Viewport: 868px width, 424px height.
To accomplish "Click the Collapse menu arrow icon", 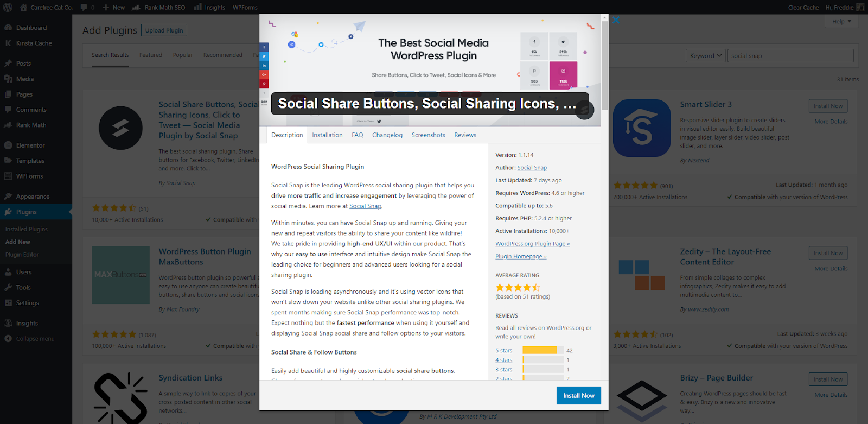I will (x=8, y=339).
